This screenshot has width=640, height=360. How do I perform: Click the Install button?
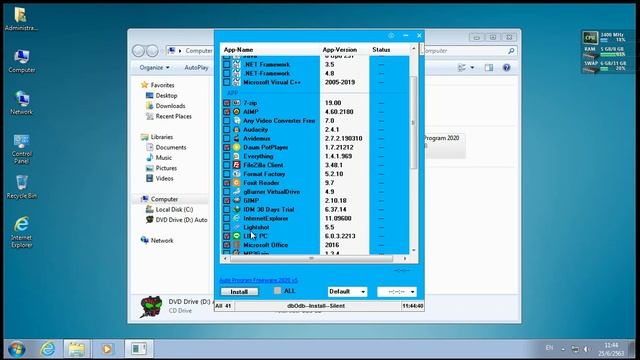point(239,292)
